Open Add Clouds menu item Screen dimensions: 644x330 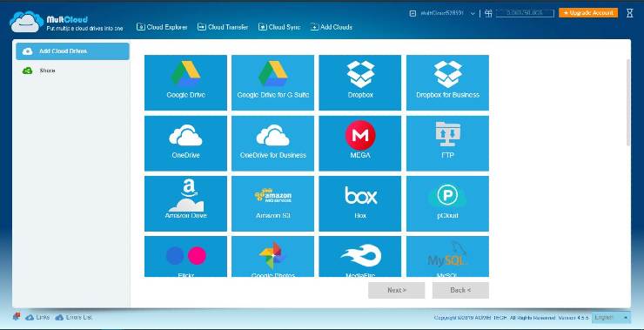pos(332,27)
